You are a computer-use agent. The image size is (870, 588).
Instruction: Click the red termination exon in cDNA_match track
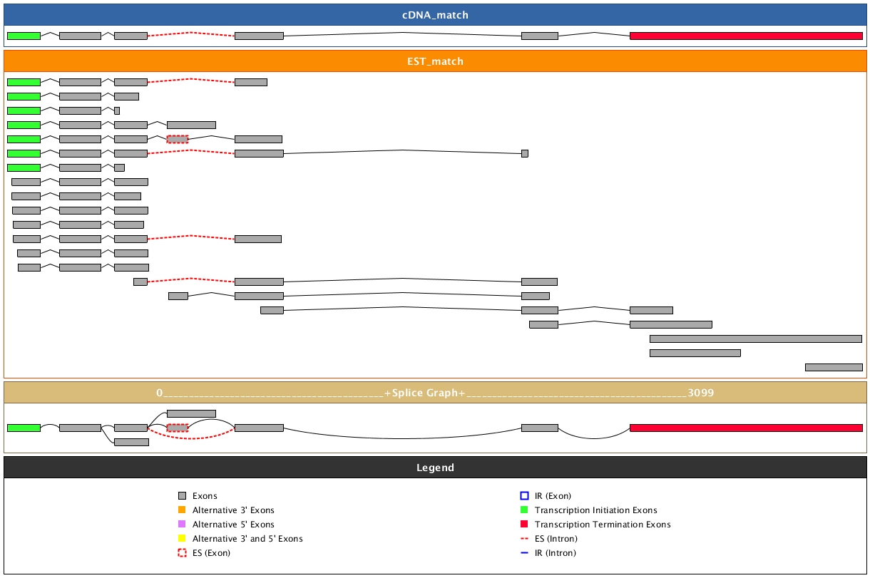[746, 36]
